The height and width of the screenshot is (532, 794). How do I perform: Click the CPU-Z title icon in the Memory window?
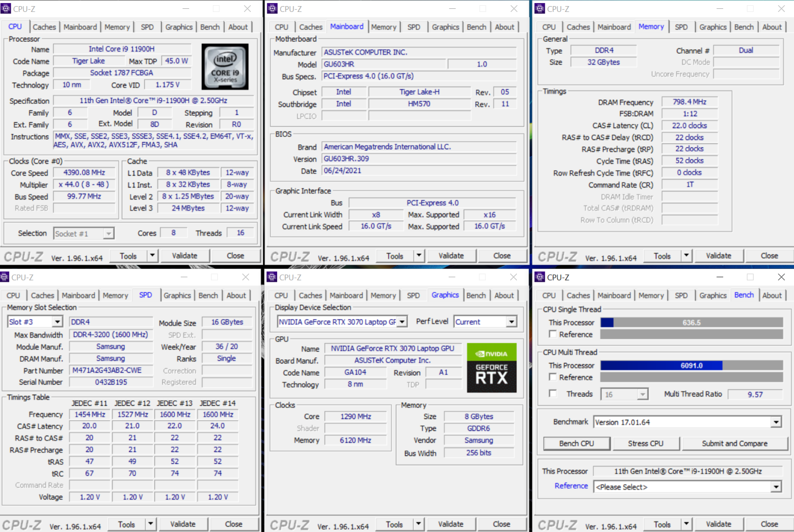click(540, 9)
